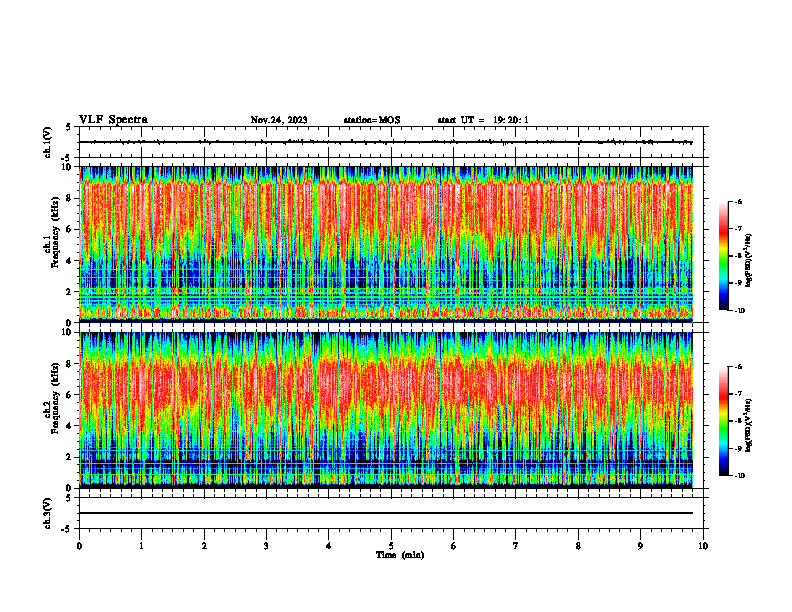Click the "-10" value on ch.2 colorbar
This screenshot has width=792, height=612.
739,476
